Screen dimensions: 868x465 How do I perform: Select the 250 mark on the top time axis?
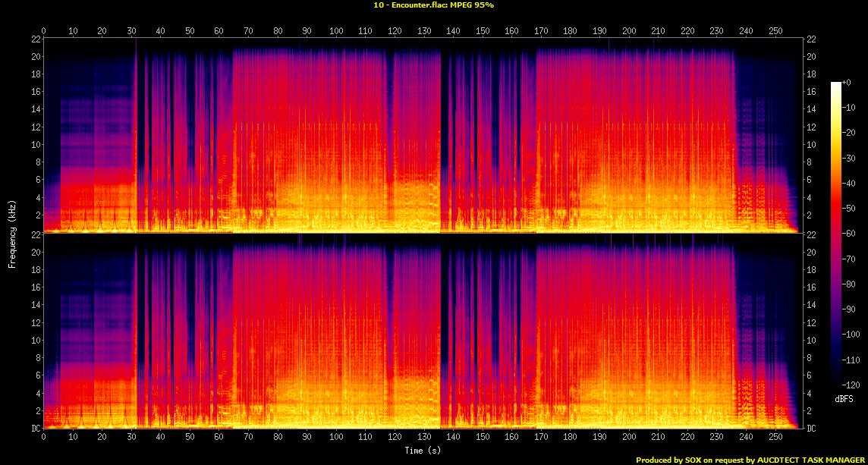775,31
